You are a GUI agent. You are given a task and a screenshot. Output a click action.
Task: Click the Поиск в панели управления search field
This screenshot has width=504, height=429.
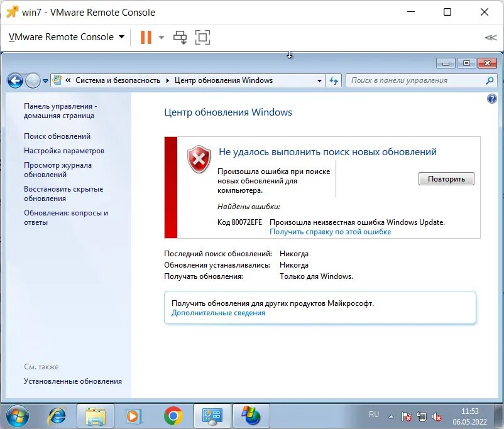[x=415, y=80]
